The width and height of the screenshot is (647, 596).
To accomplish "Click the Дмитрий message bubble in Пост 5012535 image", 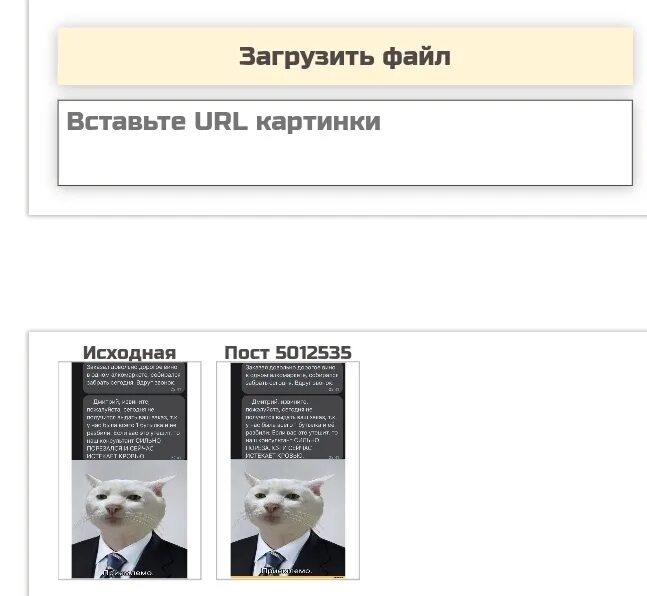I will coord(292,428).
